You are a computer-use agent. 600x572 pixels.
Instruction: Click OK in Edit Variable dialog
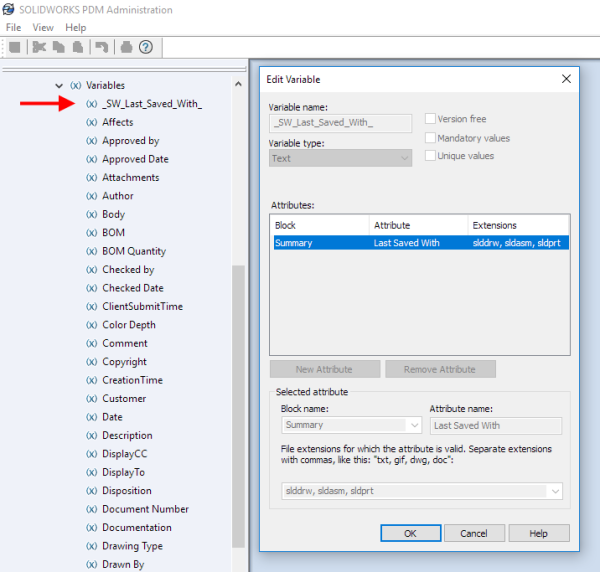tap(410, 533)
